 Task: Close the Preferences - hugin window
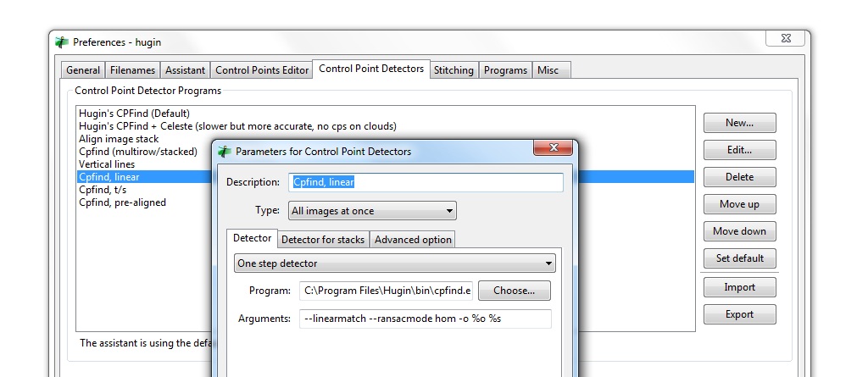click(x=785, y=38)
